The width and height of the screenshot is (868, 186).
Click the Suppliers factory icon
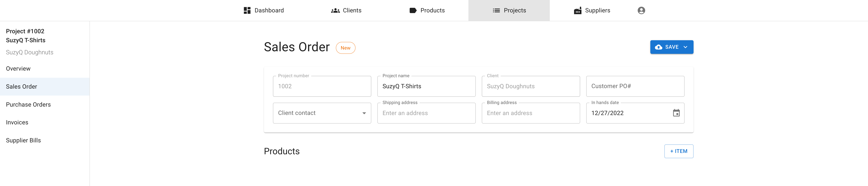point(578,11)
